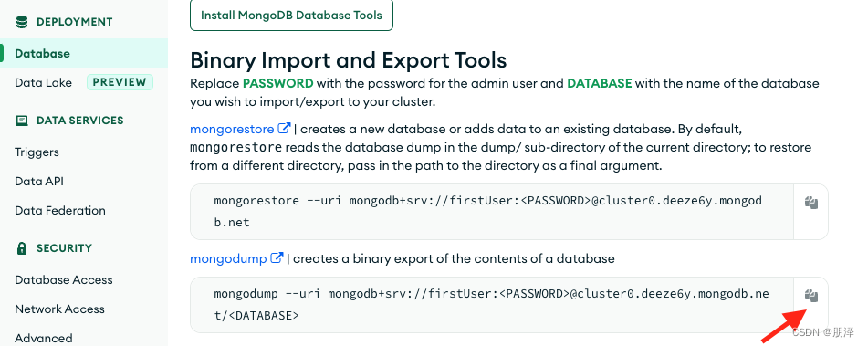The width and height of the screenshot is (868, 346).
Task: Click the DEPLOYMENT section heading
Action: (x=74, y=22)
